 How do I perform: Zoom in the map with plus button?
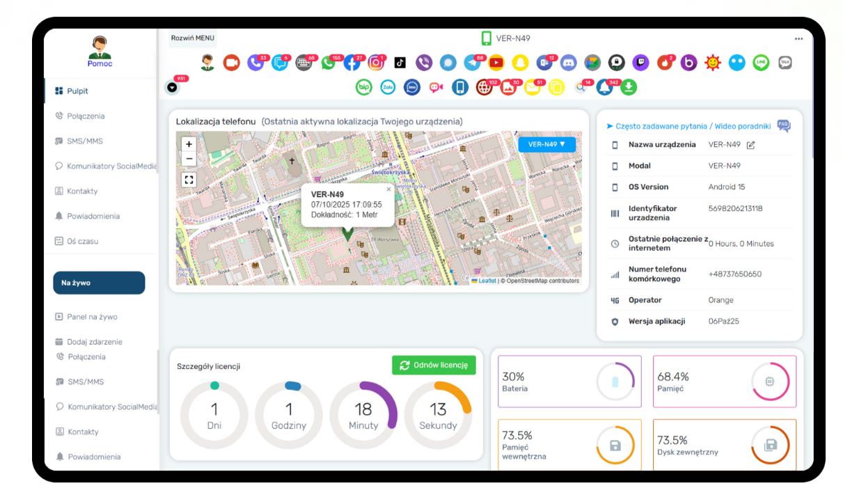(x=188, y=143)
